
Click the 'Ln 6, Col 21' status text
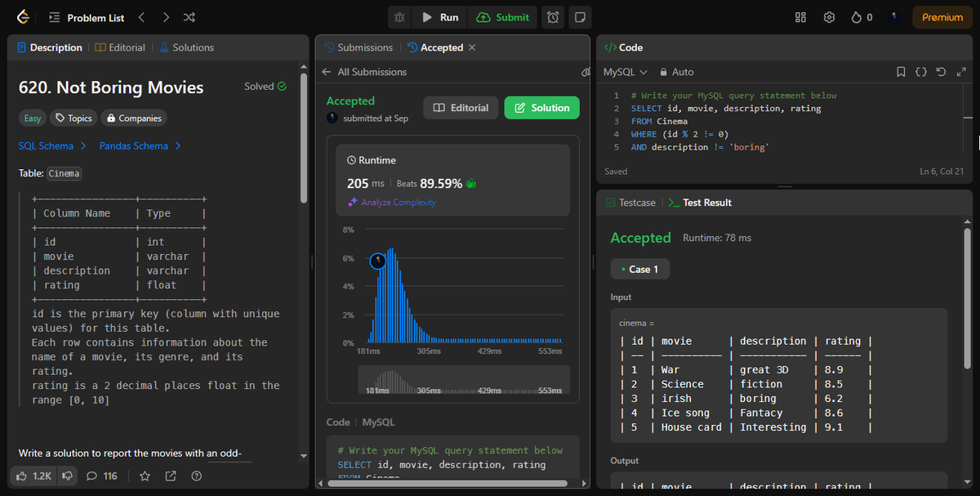pos(942,171)
